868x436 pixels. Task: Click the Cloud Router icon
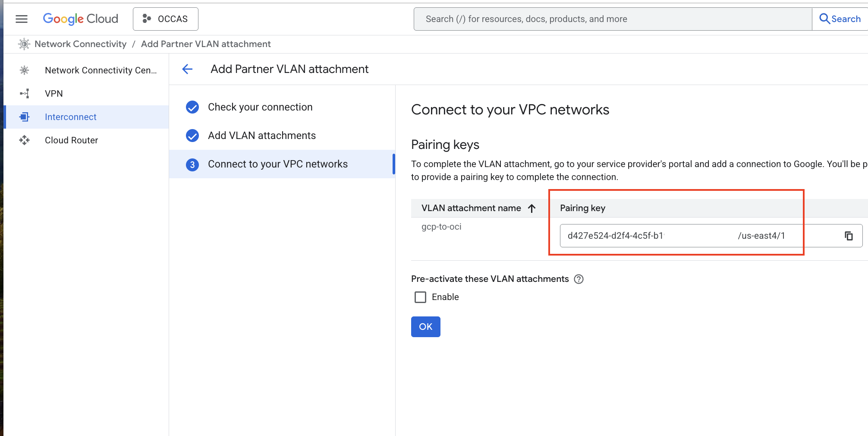pyautogui.click(x=25, y=140)
